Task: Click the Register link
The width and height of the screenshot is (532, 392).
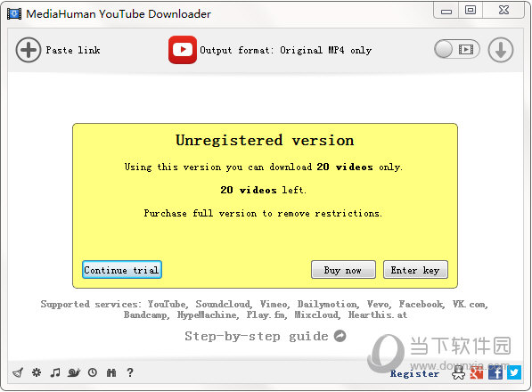Action: click(414, 373)
